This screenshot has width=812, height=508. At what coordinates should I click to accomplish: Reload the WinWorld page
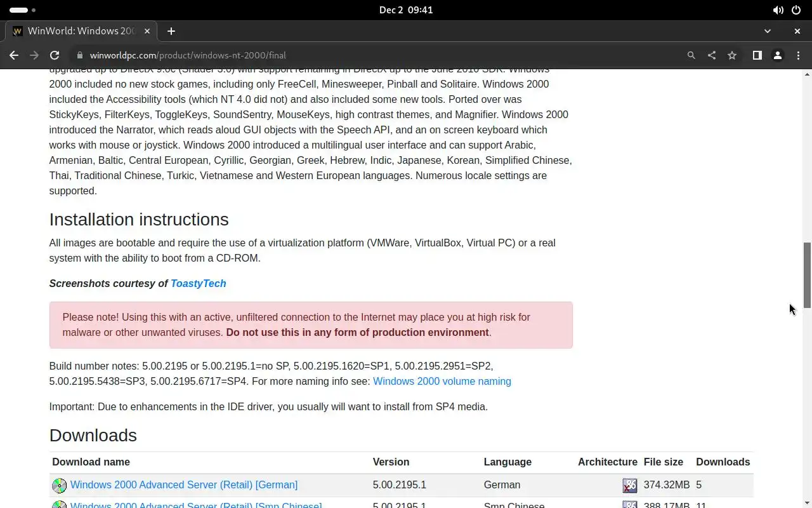[x=55, y=55]
